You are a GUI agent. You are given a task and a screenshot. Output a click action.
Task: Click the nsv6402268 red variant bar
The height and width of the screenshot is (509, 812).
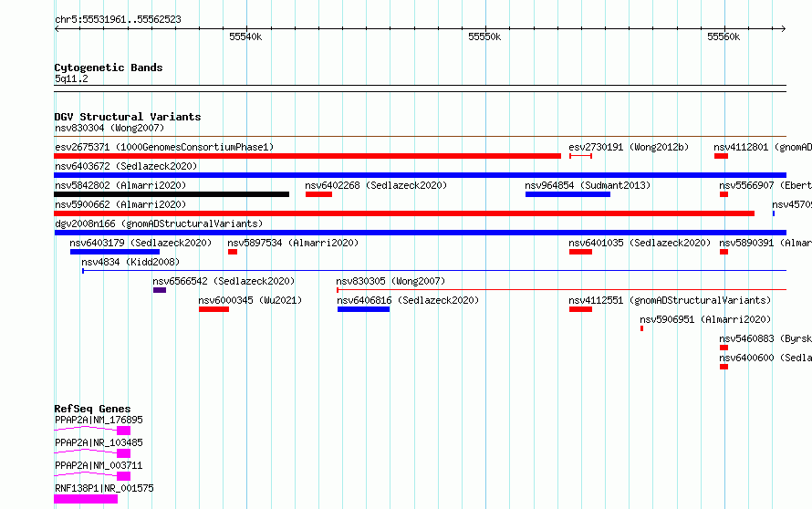point(318,194)
